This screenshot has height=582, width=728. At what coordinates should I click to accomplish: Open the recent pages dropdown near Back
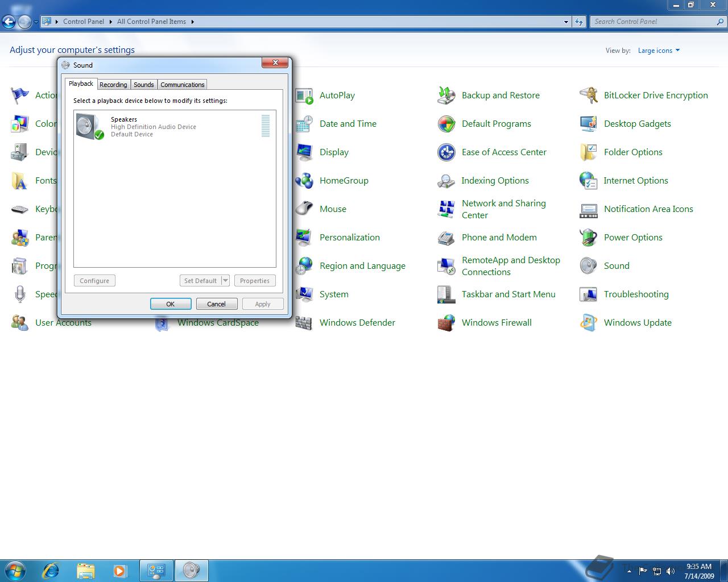pos(36,22)
